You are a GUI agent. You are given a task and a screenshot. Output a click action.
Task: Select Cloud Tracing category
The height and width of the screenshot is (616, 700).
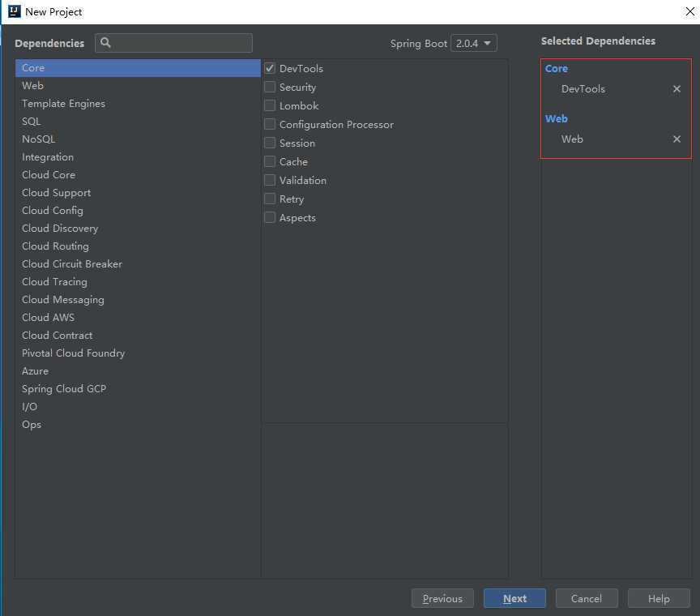[x=138, y=282]
